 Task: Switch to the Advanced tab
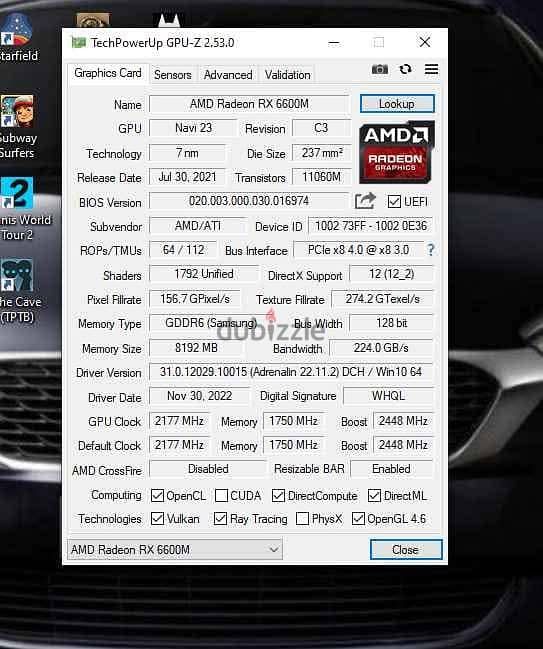click(x=228, y=75)
